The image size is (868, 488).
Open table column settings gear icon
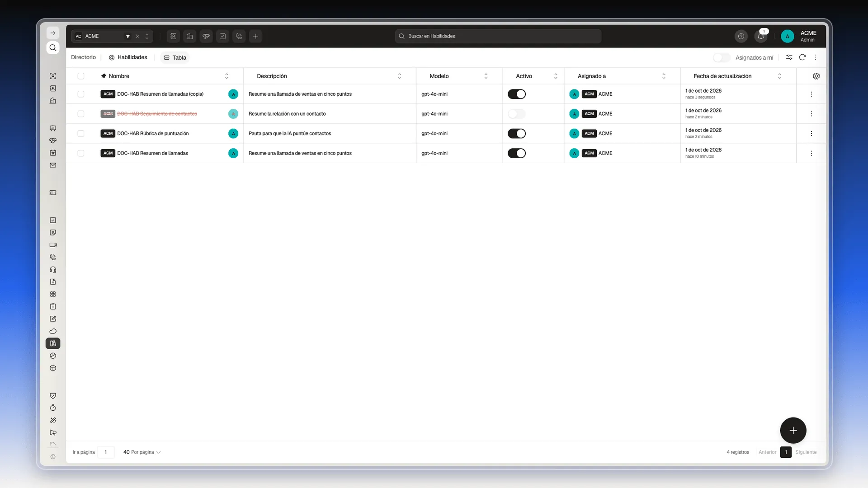click(x=816, y=76)
